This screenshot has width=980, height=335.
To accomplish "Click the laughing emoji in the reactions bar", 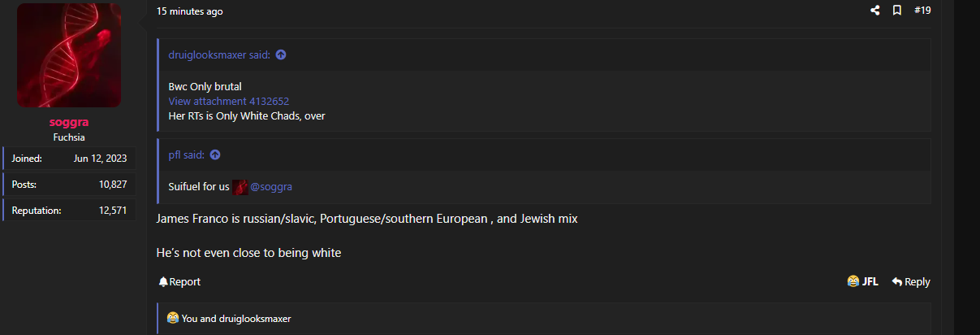I will click(172, 318).
